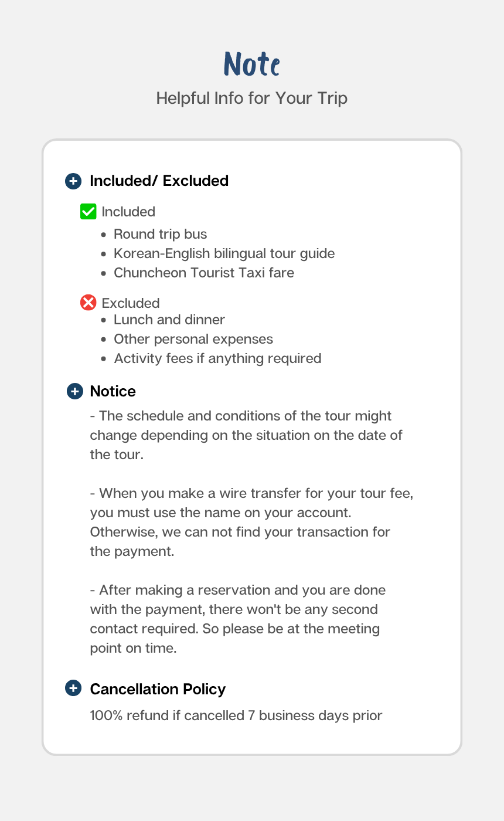Click the plus icon beside Cancellation Policy
The image size is (504, 821).
[73, 688]
